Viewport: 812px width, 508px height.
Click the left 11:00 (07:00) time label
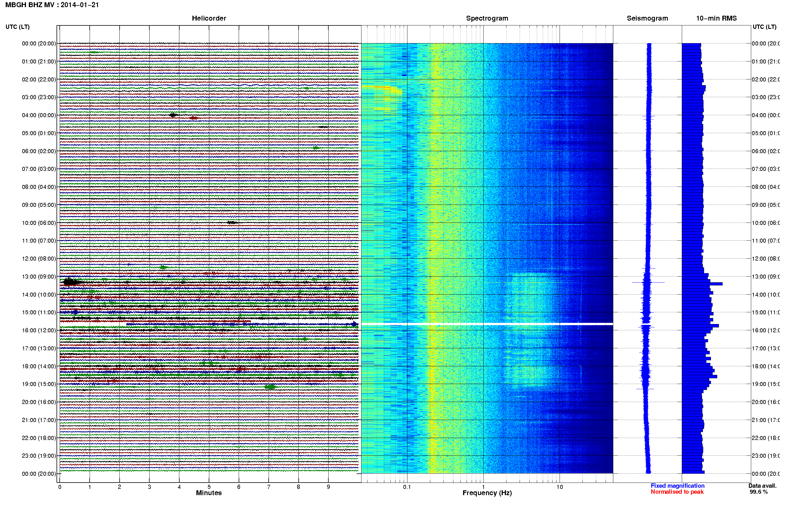(x=39, y=241)
